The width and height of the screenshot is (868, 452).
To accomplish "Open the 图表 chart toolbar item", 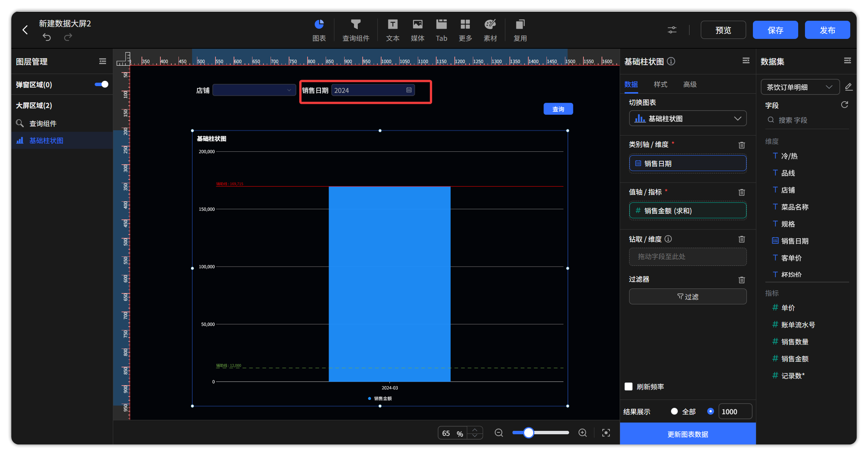I will pos(319,30).
